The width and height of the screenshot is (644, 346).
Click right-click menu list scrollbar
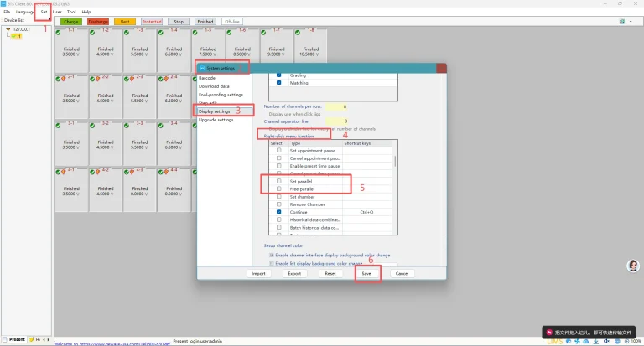395,161
